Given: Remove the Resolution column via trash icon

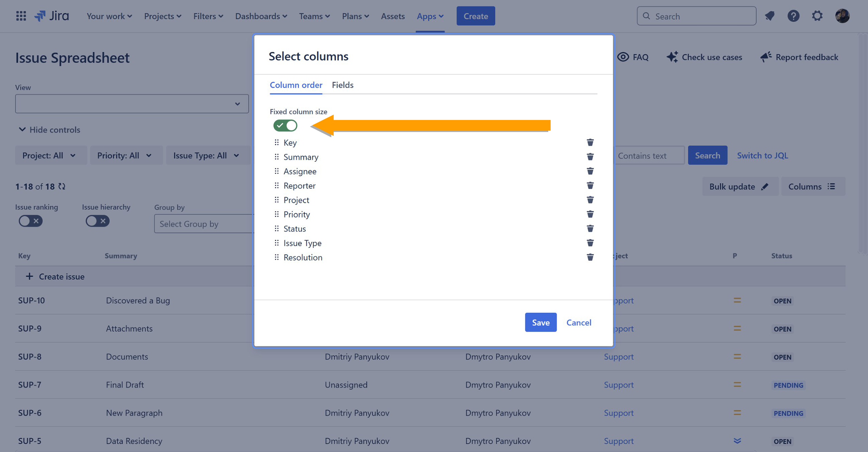Looking at the screenshot, I should point(590,257).
